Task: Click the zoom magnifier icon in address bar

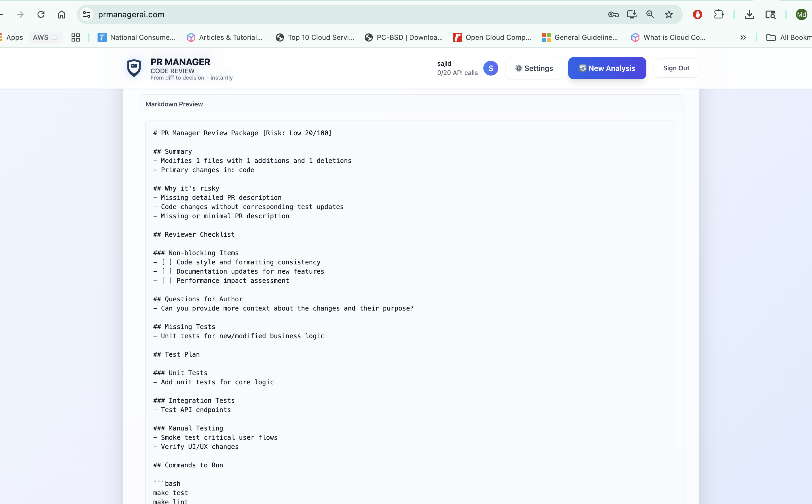Action: [650, 14]
